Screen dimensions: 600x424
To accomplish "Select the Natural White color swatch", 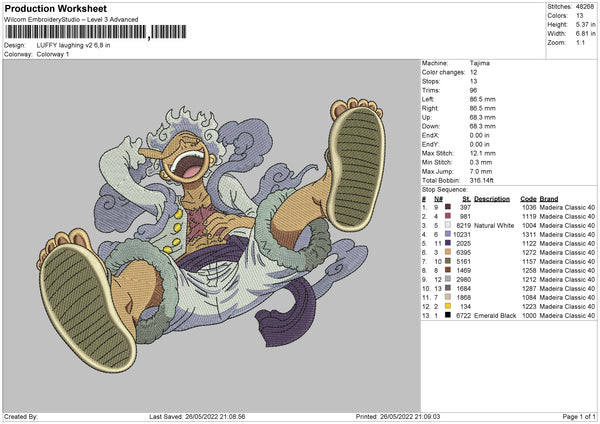I will pos(448,225).
